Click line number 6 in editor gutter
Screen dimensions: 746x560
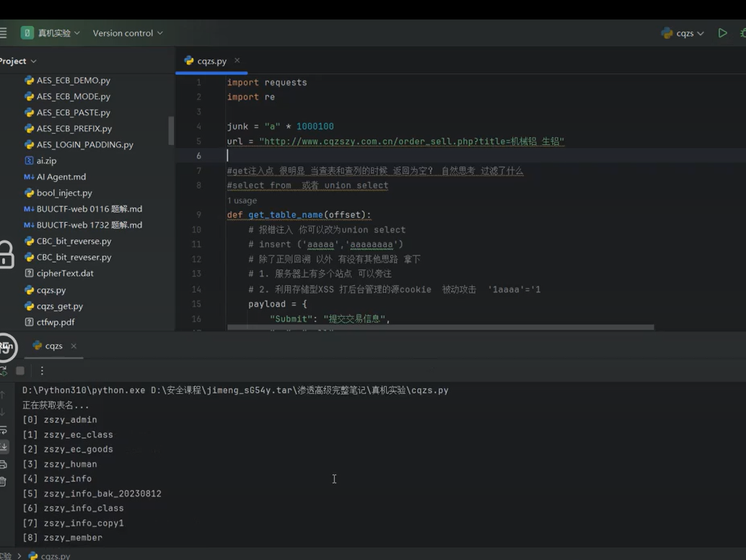click(198, 156)
